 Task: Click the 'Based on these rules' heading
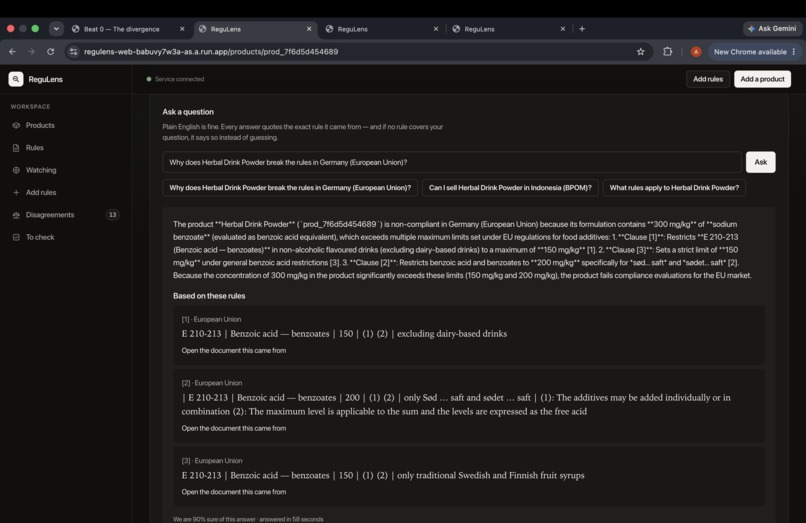point(209,296)
